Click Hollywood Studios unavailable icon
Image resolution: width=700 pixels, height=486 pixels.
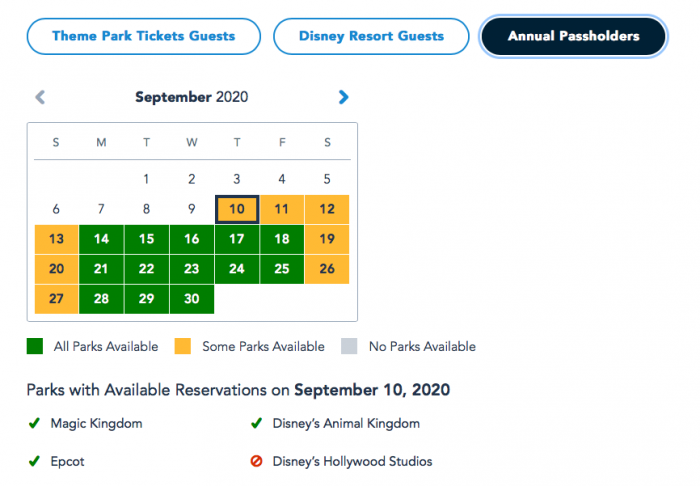(256, 461)
